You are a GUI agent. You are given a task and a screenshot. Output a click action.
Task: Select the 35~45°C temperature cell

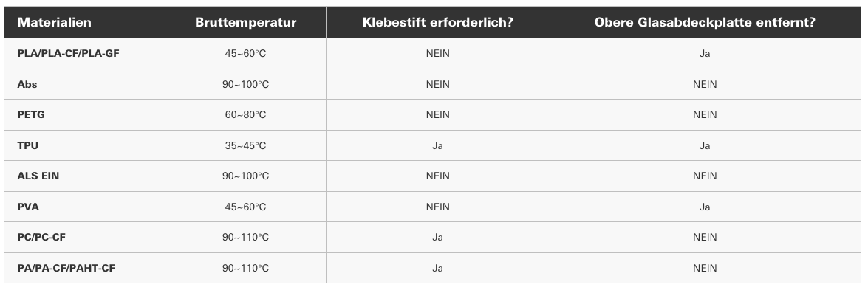click(x=246, y=145)
